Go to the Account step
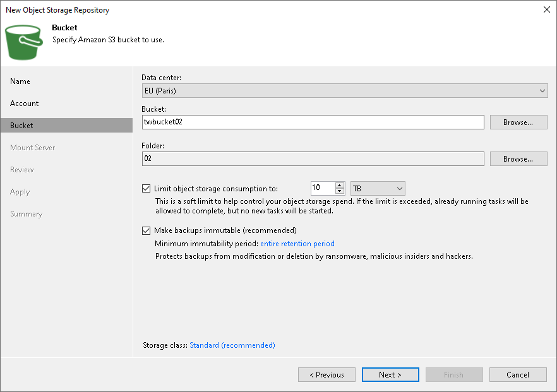557x392 pixels. click(25, 104)
